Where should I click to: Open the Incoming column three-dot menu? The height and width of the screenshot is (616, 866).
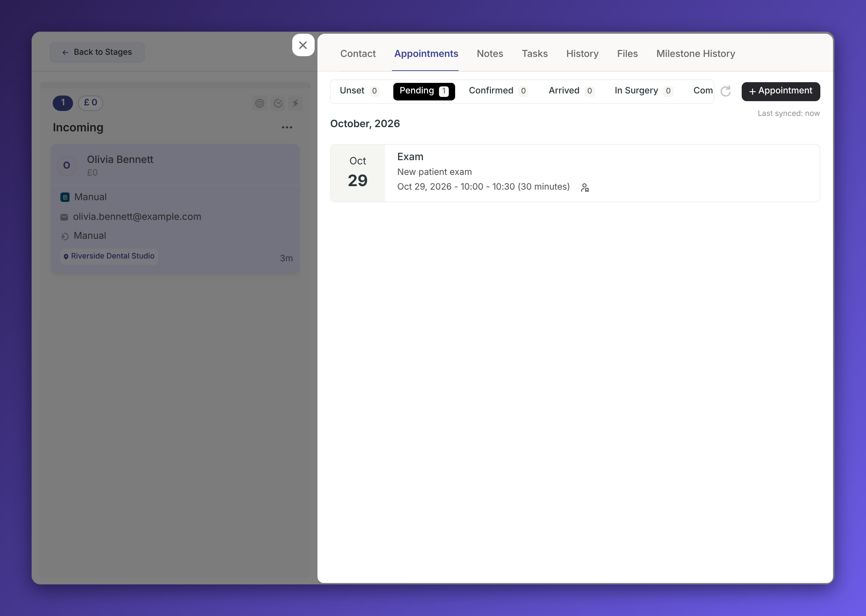click(x=287, y=127)
